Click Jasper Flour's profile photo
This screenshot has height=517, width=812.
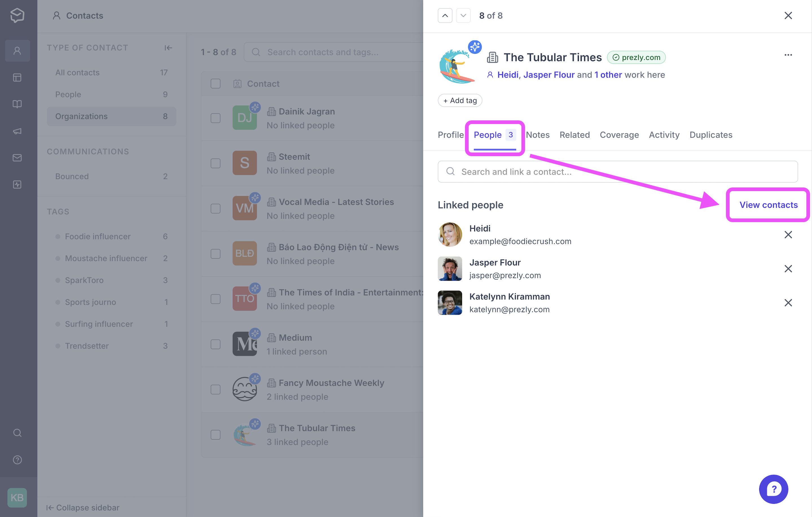click(x=450, y=269)
